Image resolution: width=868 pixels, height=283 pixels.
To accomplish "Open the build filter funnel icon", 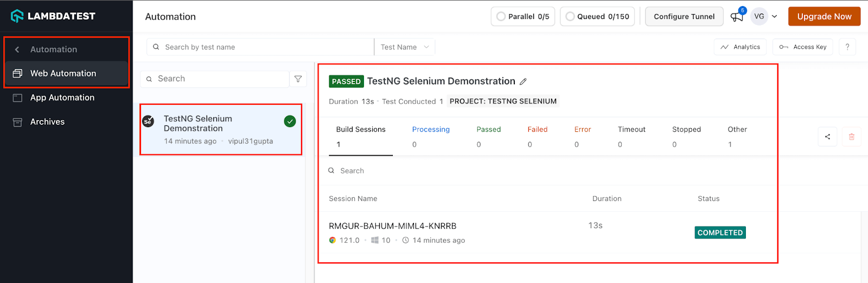I will 298,79.
